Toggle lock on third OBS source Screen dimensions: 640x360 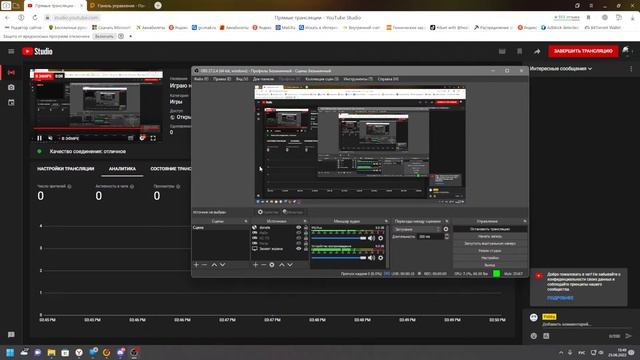[x=306, y=238]
